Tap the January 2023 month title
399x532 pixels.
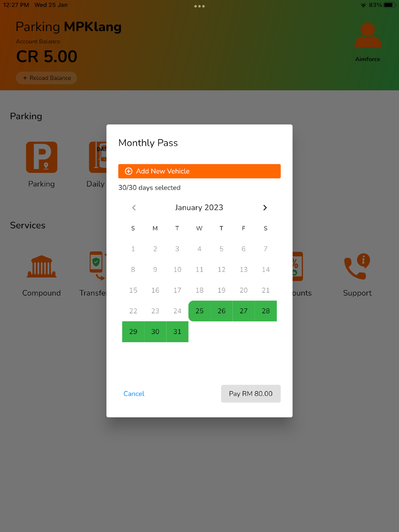click(199, 208)
